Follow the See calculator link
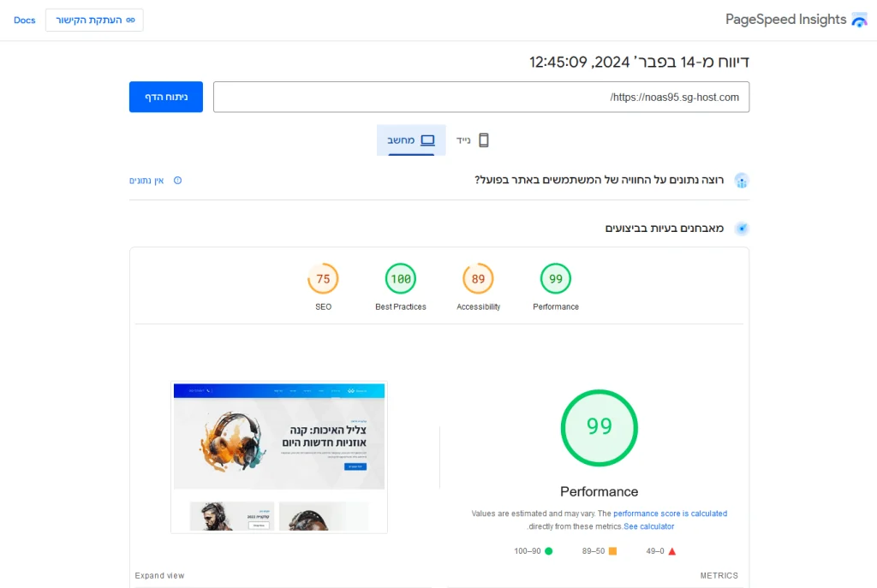This screenshot has width=877, height=588. coord(649,526)
